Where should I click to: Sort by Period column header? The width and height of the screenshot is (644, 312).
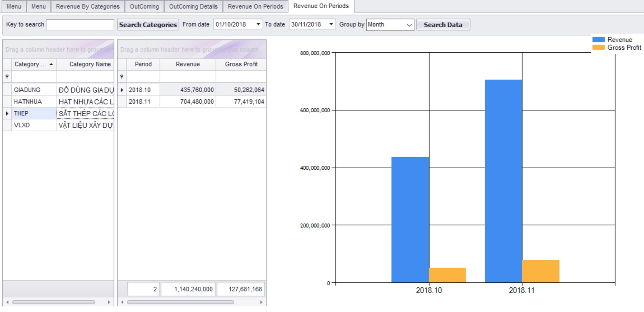143,64
